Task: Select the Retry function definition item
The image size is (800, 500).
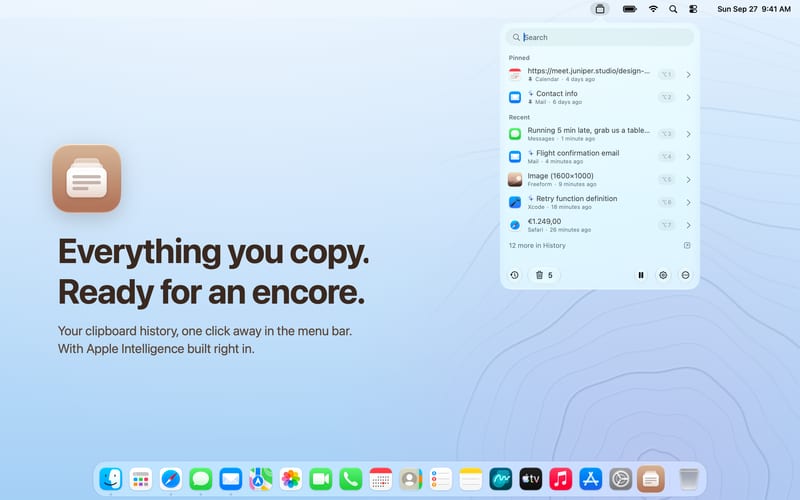Action: click(599, 202)
